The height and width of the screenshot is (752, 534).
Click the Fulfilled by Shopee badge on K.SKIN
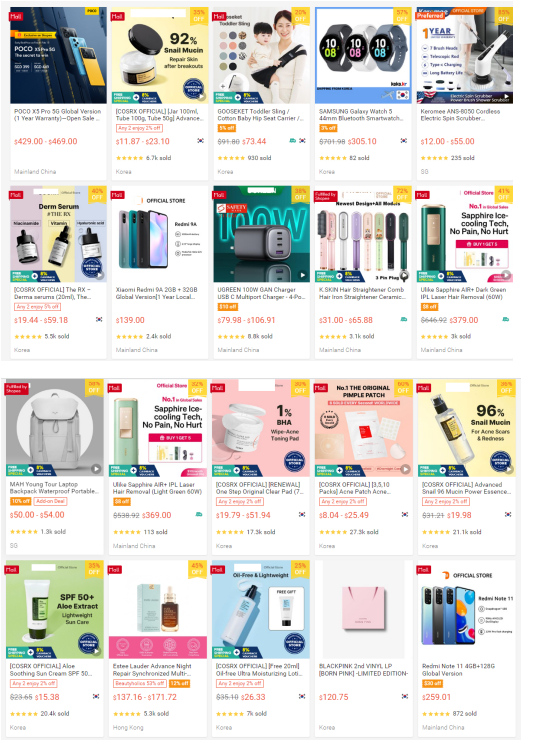point(326,196)
